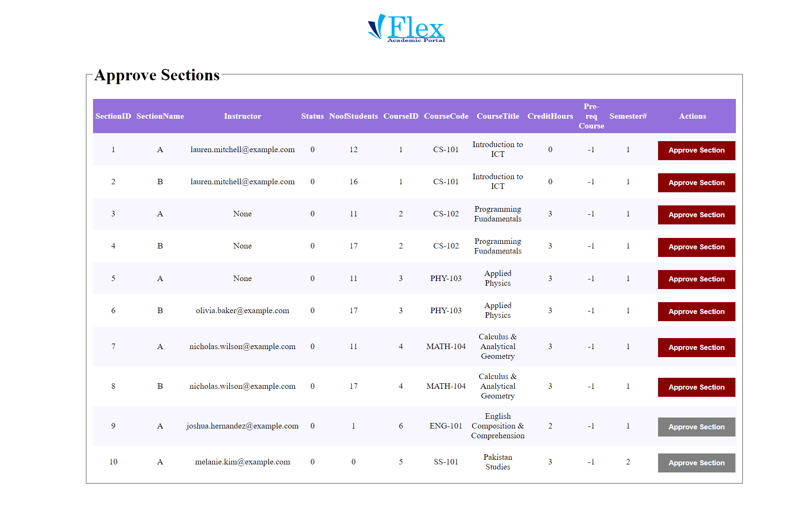The image size is (812, 505).
Task: Click the Actions column header
Action: pyautogui.click(x=692, y=116)
